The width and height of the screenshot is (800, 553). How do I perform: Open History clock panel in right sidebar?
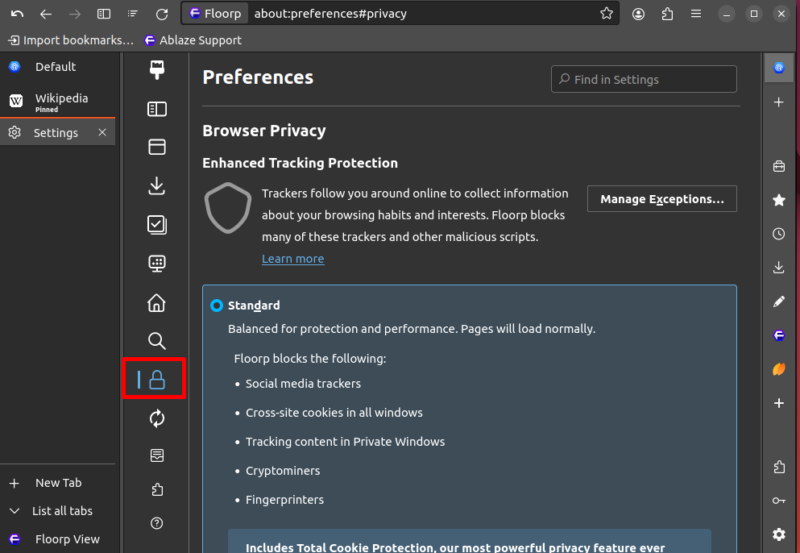pos(779,234)
